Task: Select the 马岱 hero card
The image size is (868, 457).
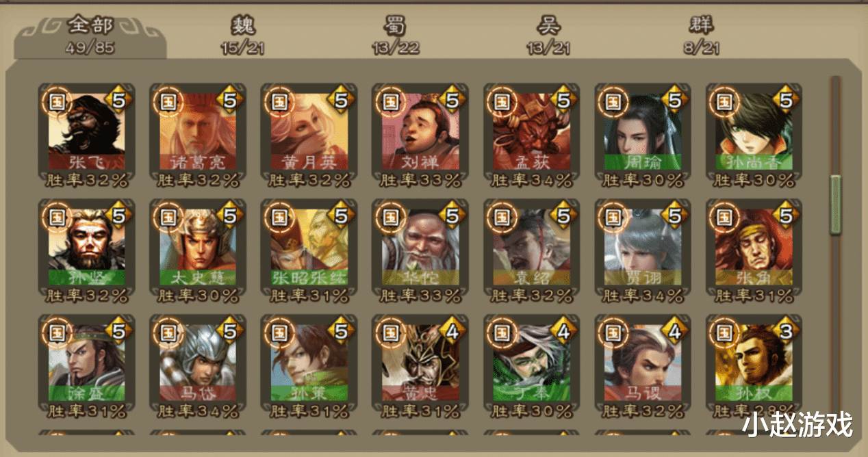Action: click(x=198, y=363)
